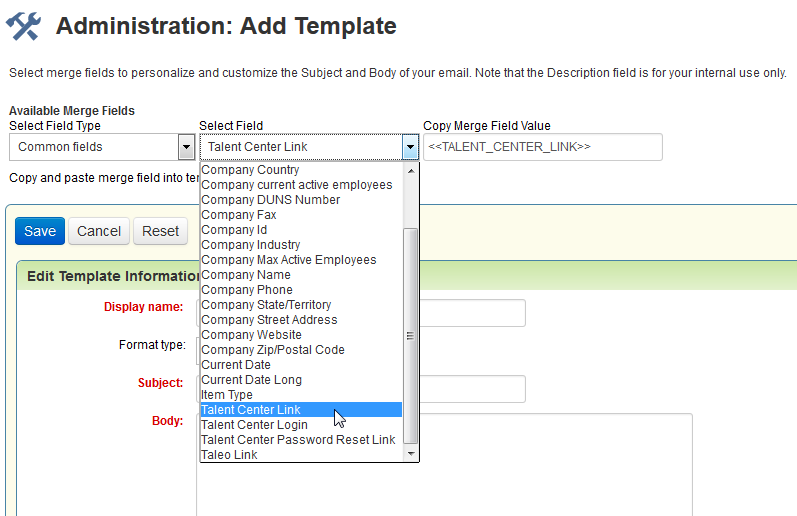This screenshot has height=516, width=797.
Task: Click the dropdown list scrollbar thumb
Action: click(410, 335)
